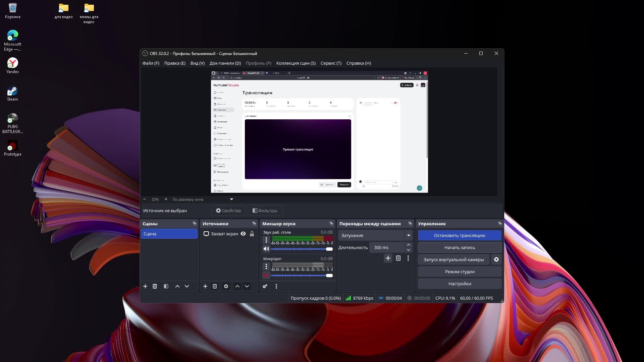Increase transition duration with up stepper
The height and width of the screenshot is (362, 644).
coord(409,245)
